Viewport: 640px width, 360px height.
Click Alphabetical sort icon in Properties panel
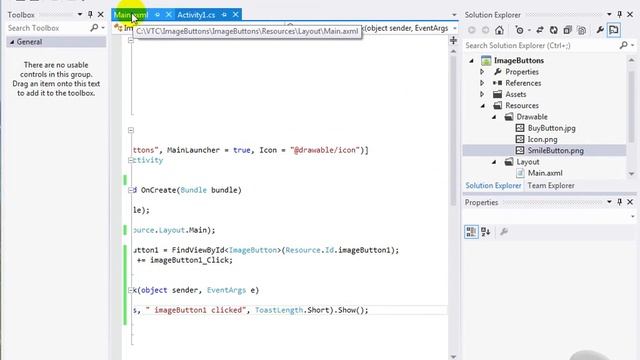pos(485,232)
